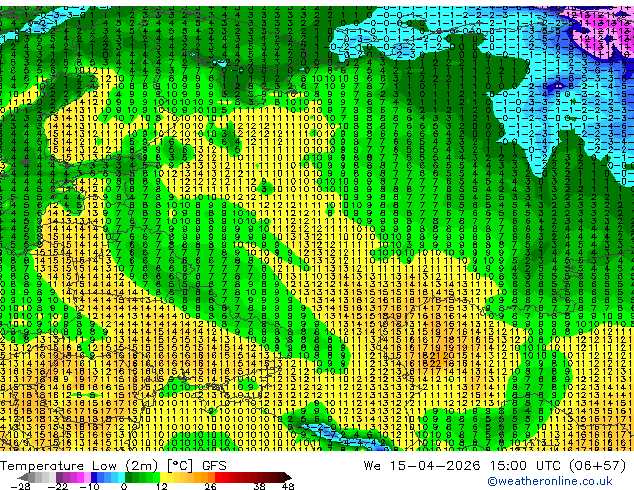Pick the bright yellow legend swatch at 12
634x490 pixels.
click(163, 477)
